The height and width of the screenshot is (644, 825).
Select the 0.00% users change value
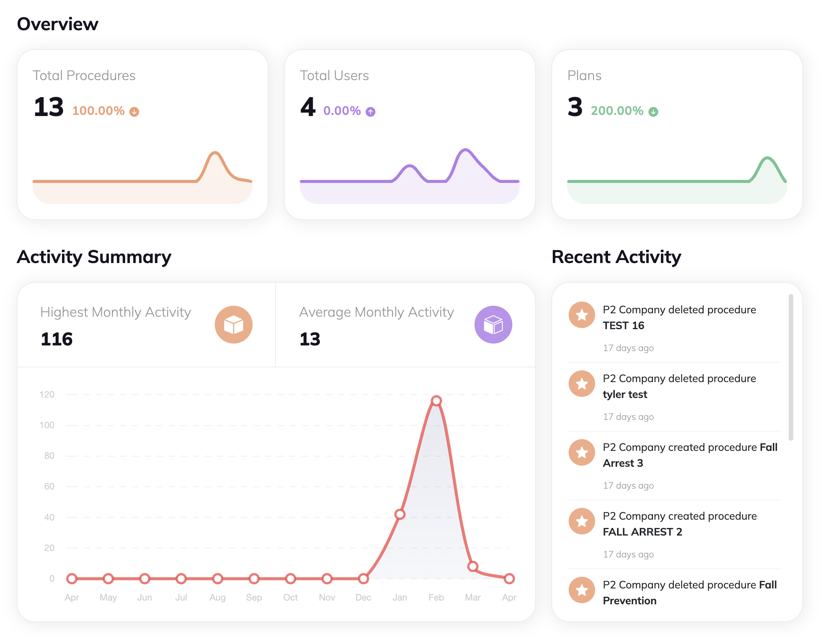click(x=342, y=111)
